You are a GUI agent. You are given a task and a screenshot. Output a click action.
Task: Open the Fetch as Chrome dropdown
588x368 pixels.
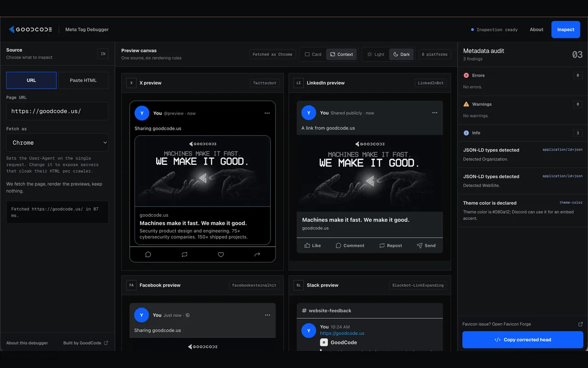click(x=57, y=143)
